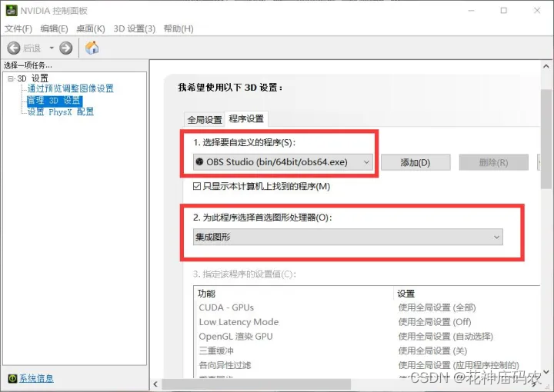Maximize the NVIDIA control panel window

[x=504, y=10]
